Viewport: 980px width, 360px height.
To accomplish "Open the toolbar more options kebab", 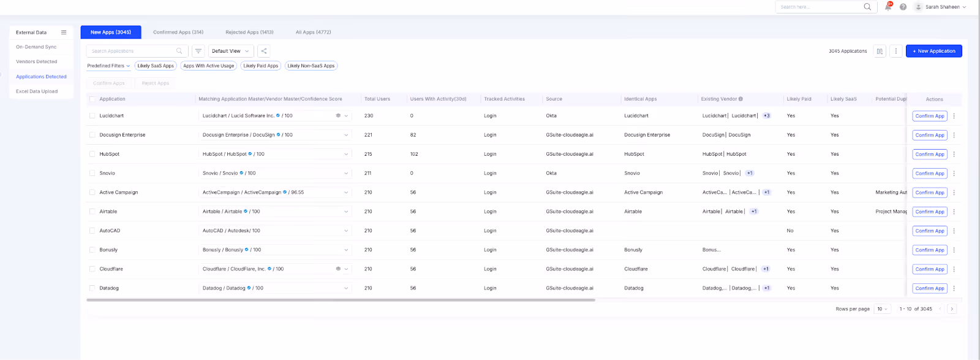I will pyautogui.click(x=895, y=51).
